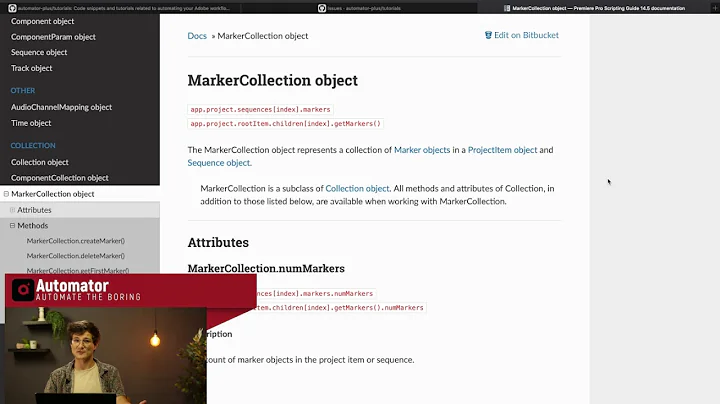Open Methods item in sidebar
The width and height of the screenshot is (720, 404).
point(33,225)
